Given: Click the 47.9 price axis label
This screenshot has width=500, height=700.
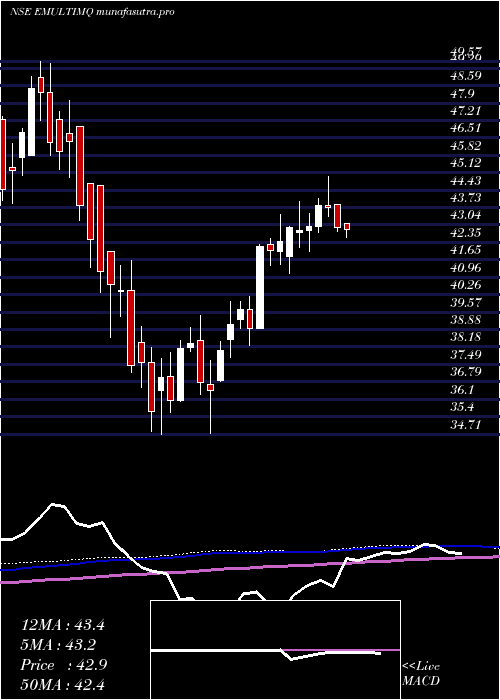Looking at the screenshot, I should click(x=462, y=93).
